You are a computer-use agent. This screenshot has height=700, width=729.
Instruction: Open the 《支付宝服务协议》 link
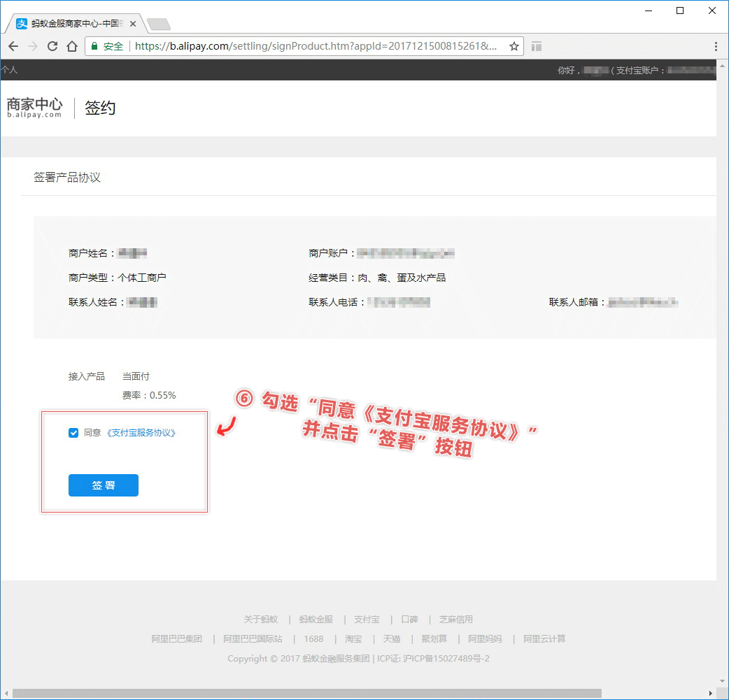coord(141,433)
